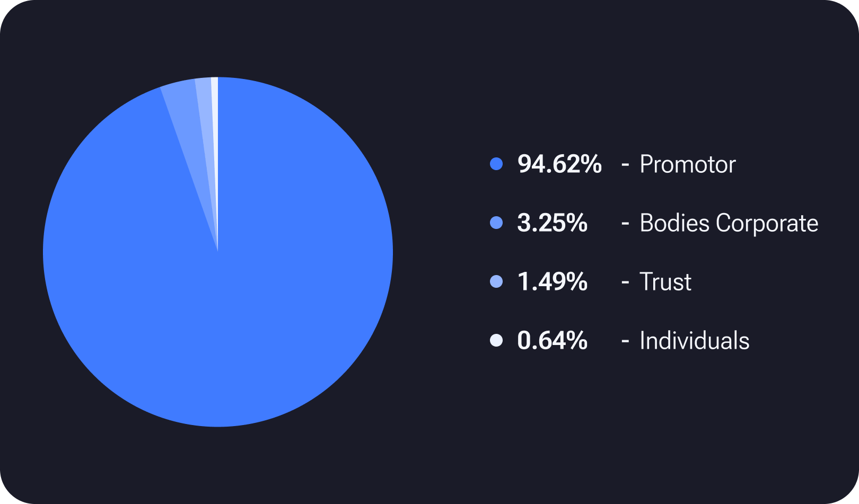The height and width of the screenshot is (504, 859).
Task: Select the Individuals legend label
Action: click(694, 340)
